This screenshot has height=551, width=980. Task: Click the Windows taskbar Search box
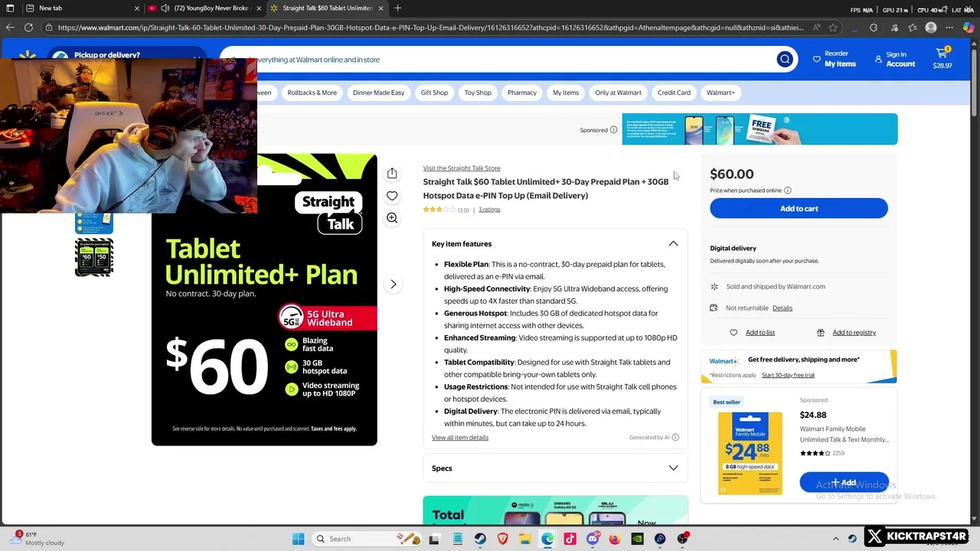click(367, 539)
